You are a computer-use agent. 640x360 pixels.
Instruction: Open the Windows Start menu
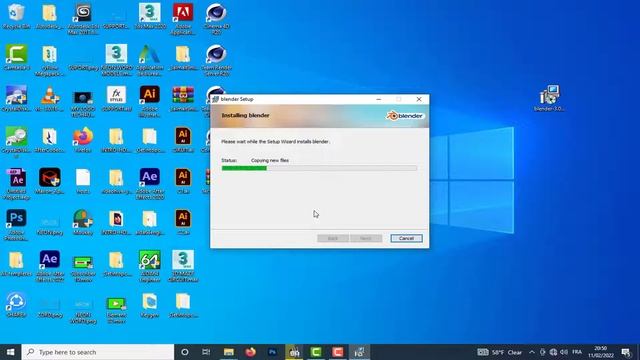click(x=11, y=352)
